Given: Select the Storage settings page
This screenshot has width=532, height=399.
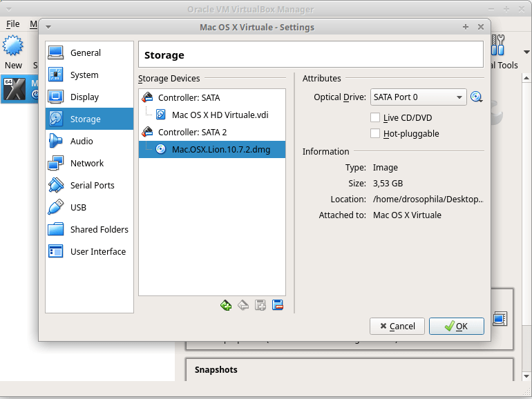Looking at the screenshot, I should coord(89,119).
